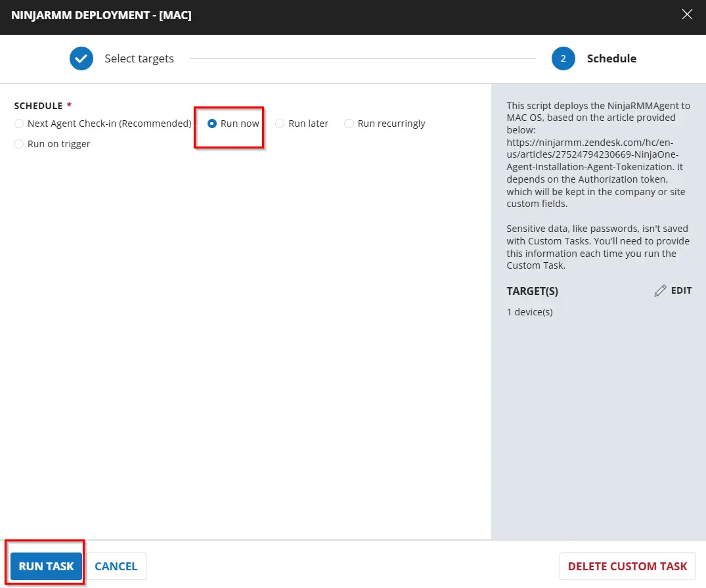Close the NinjaRMM Deployment dialog
The width and height of the screenshot is (706, 588).
(x=687, y=14)
